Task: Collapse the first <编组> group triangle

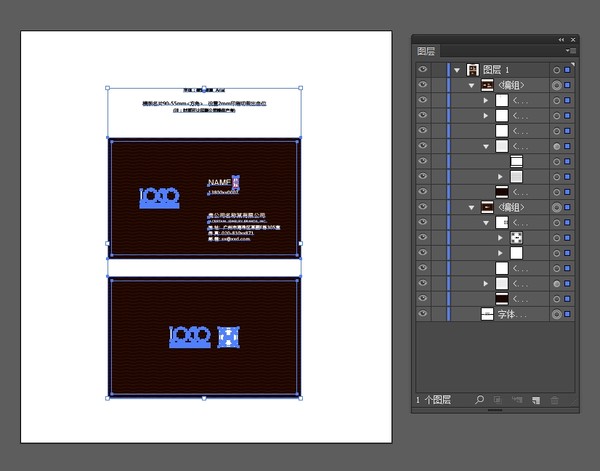Action: tap(471, 86)
